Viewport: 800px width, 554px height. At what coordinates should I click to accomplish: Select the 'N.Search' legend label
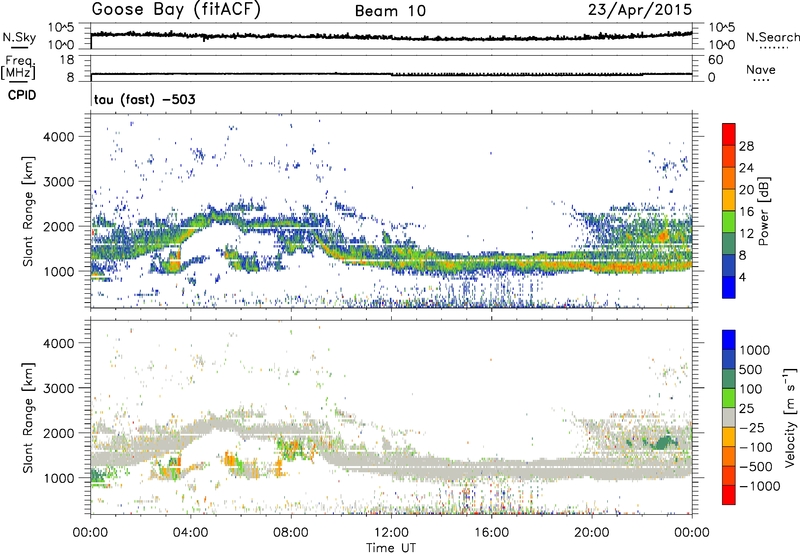pyautogui.click(x=772, y=37)
